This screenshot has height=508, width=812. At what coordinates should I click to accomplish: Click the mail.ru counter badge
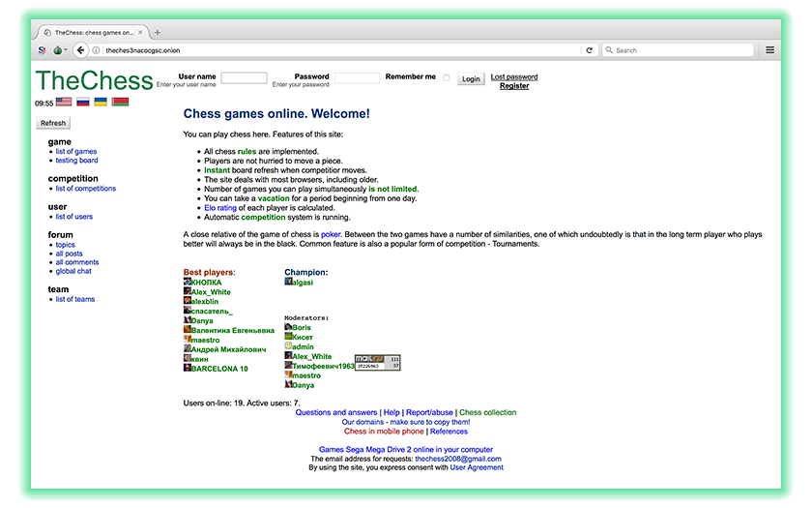378,362
